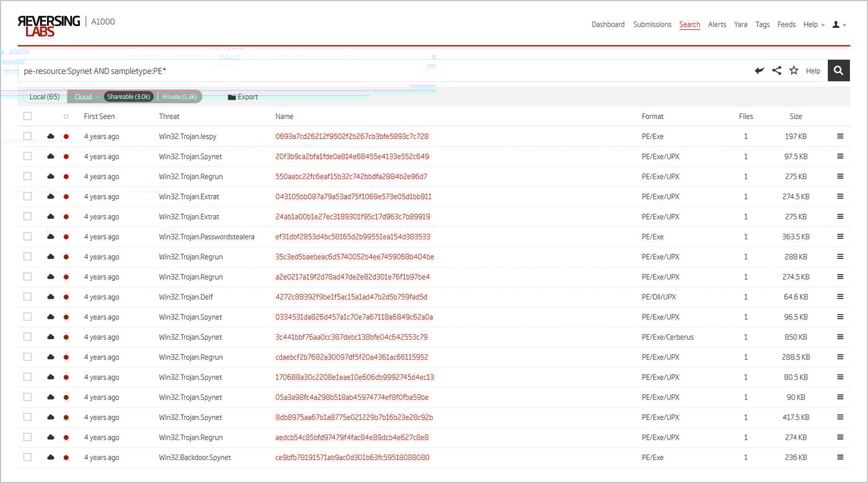Open row menu for ef31dbf2853d4bc sample

(x=840, y=236)
